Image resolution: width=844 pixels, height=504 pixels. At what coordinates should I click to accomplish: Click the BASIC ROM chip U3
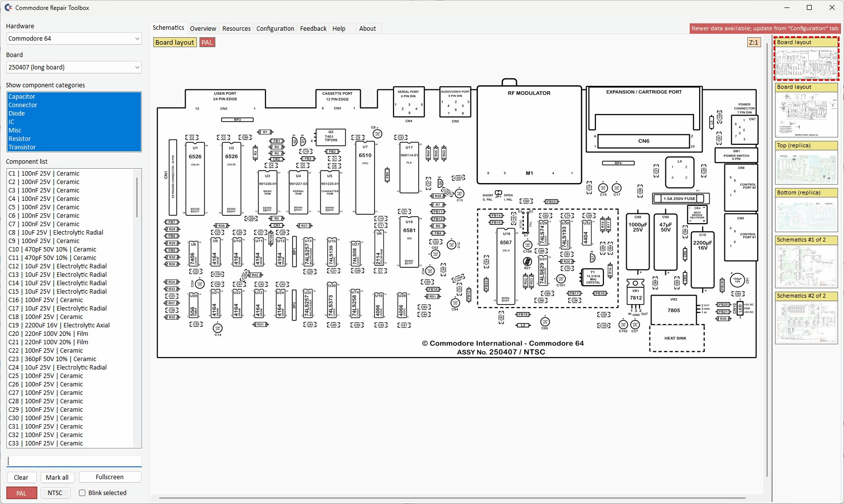(x=267, y=192)
